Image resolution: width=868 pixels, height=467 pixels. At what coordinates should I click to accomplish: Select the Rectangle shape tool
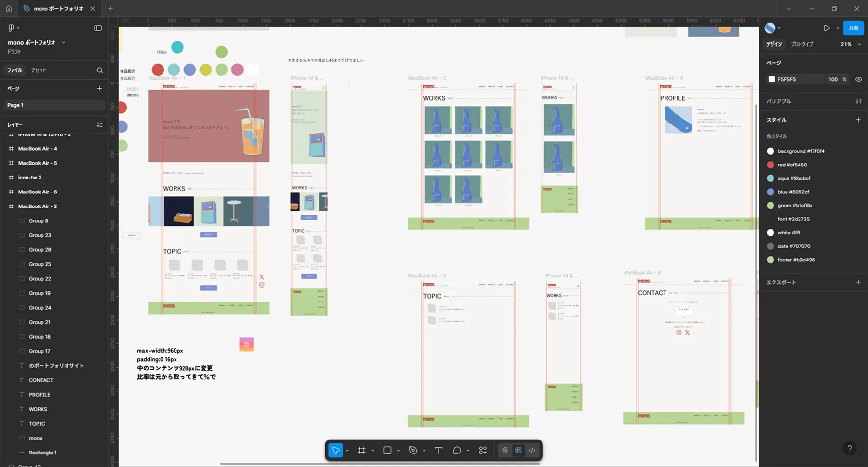(x=387, y=450)
